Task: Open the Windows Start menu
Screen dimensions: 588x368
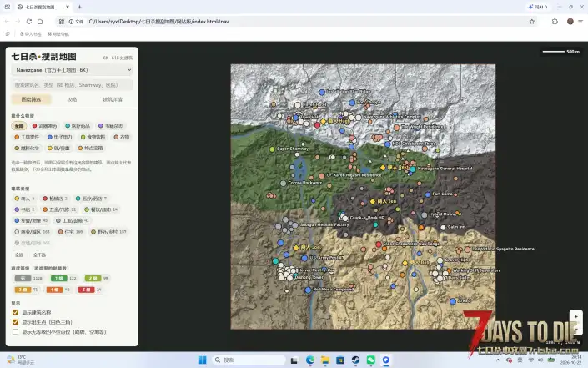Action: 202,360
